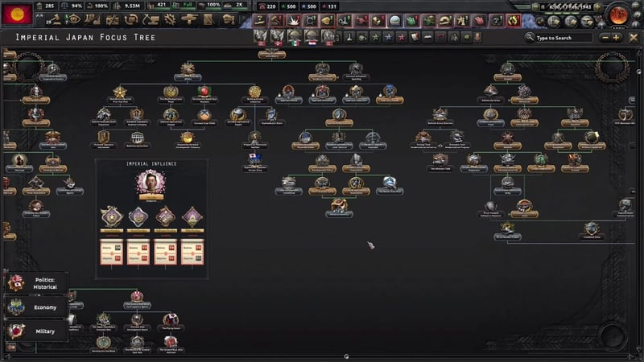Open Research via the flask icon
This screenshot has width=644, height=362.
93,19
